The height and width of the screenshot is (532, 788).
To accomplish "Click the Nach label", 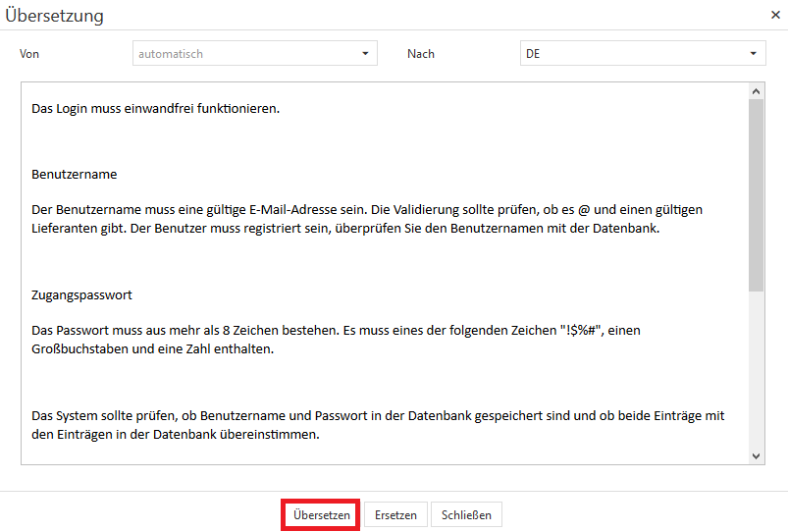I will (x=421, y=54).
